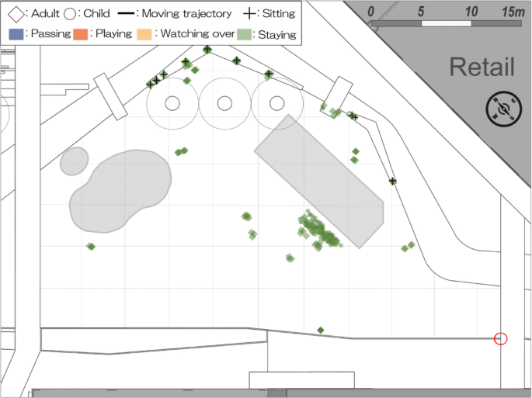Select the Watching over yellow swatch
This screenshot has height=398, width=532.
[x=145, y=34]
